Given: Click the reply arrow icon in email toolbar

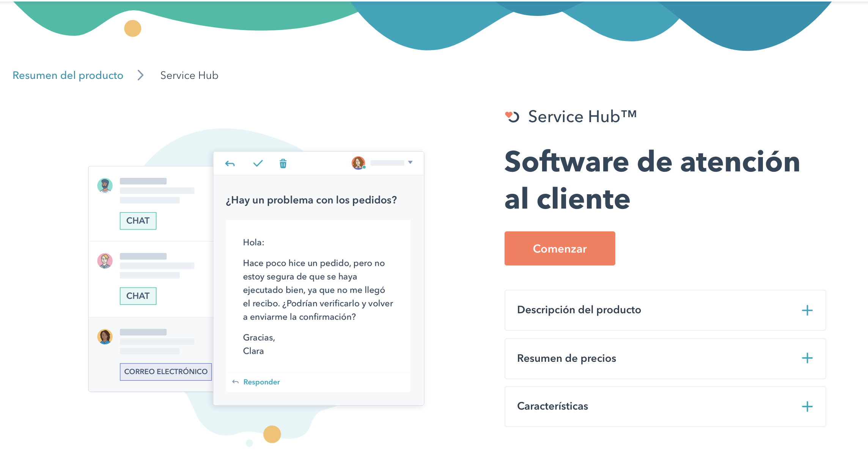Looking at the screenshot, I should click(x=230, y=164).
